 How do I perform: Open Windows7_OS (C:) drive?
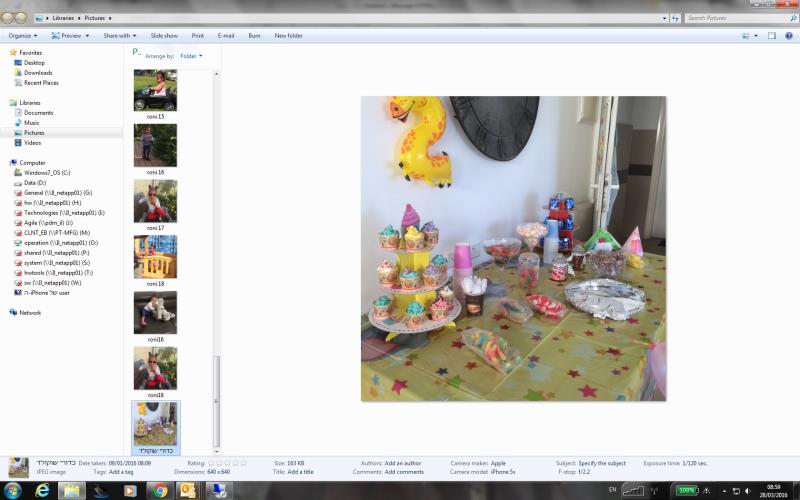point(47,173)
